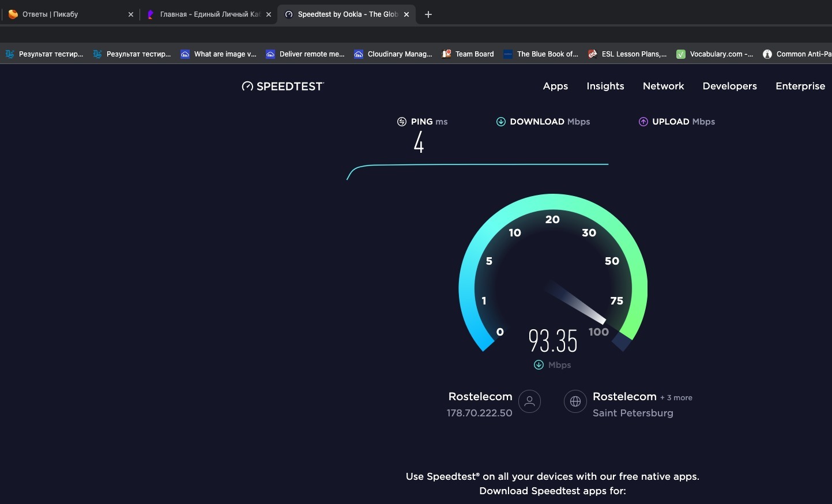
Task: Open the Insights menu
Action: [605, 86]
